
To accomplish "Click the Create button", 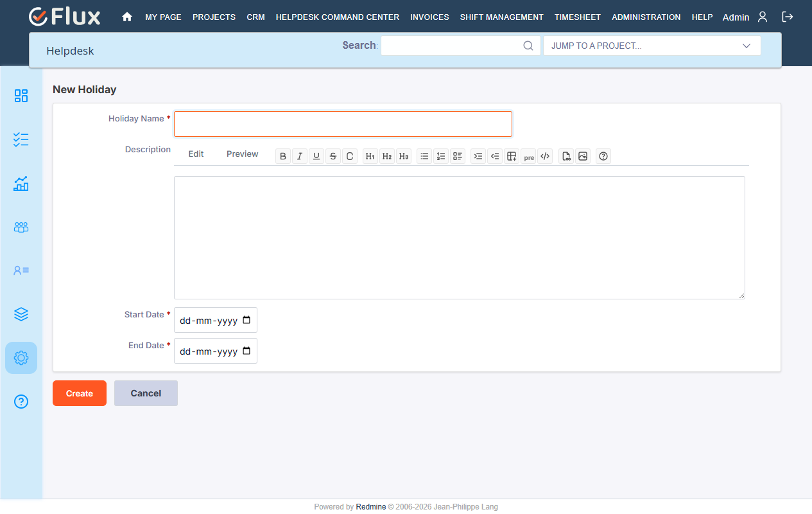I will pyautogui.click(x=80, y=393).
